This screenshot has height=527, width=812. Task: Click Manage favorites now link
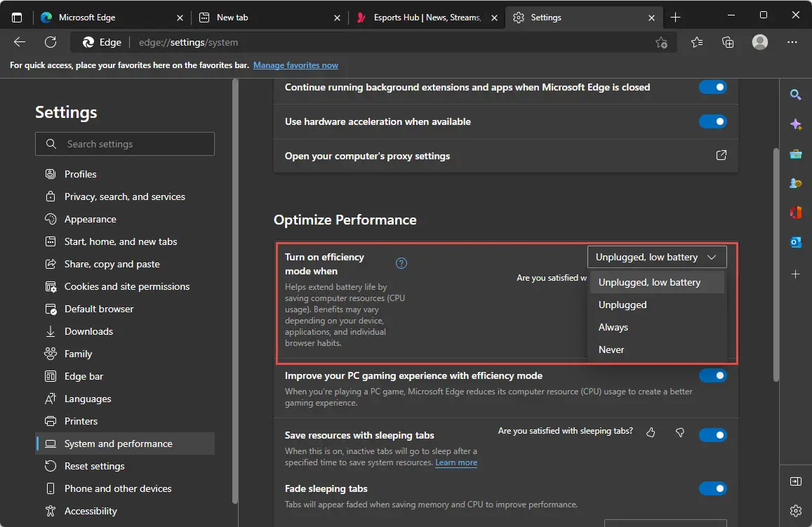tap(295, 65)
